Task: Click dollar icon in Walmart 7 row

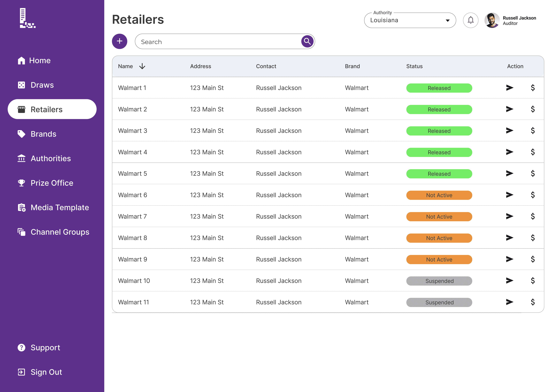Action: click(532, 216)
